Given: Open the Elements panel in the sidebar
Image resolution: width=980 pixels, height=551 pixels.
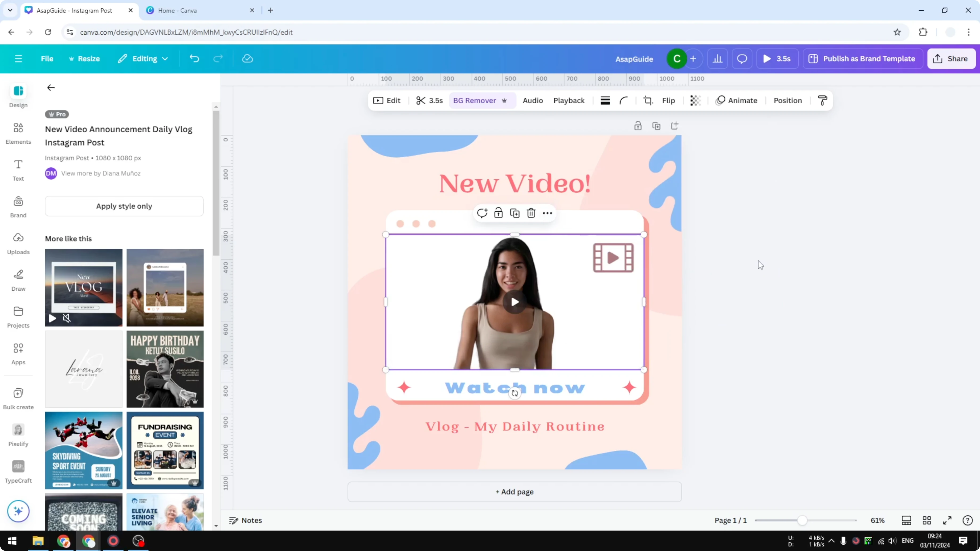Looking at the screenshot, I should 18,133.
